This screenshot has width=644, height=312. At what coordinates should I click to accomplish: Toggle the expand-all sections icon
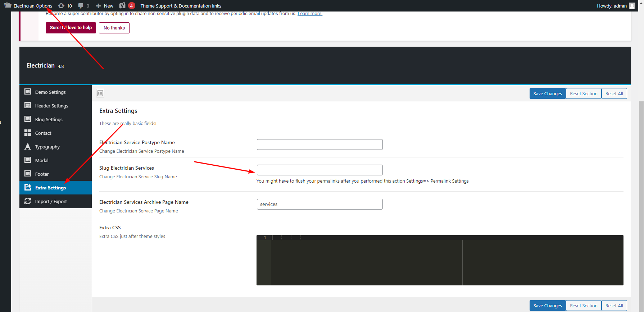(100, 93)
